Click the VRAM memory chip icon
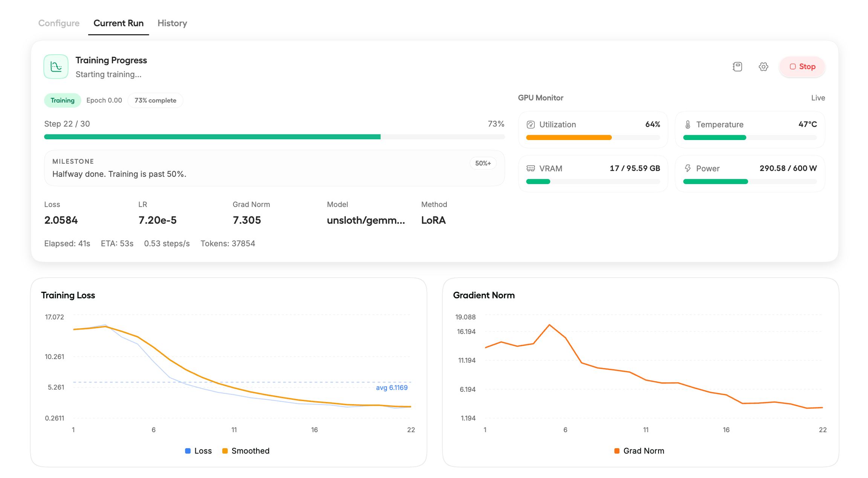Viewport: 868px width, 478px height. pos(530,168)
